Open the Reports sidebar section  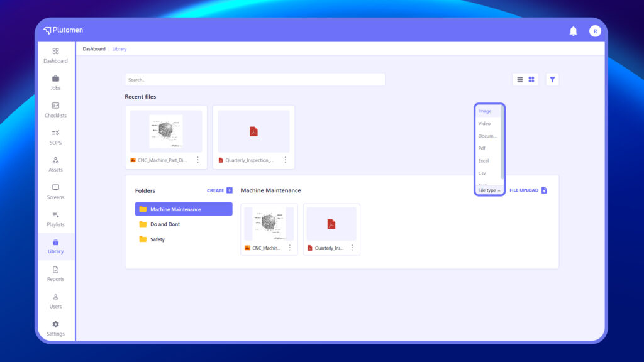(55, 274)
